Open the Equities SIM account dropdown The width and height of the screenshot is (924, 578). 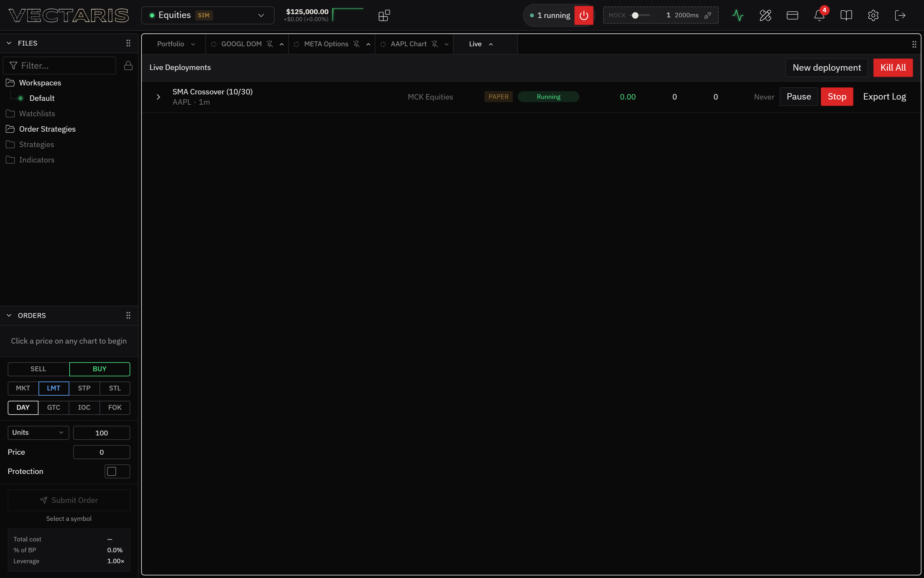(208, 15)
